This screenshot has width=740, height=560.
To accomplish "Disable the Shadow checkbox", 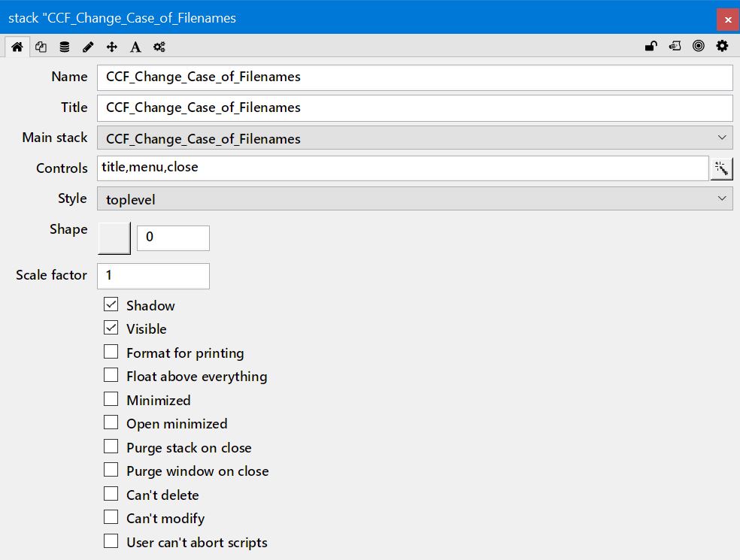I will click(111, 305).
